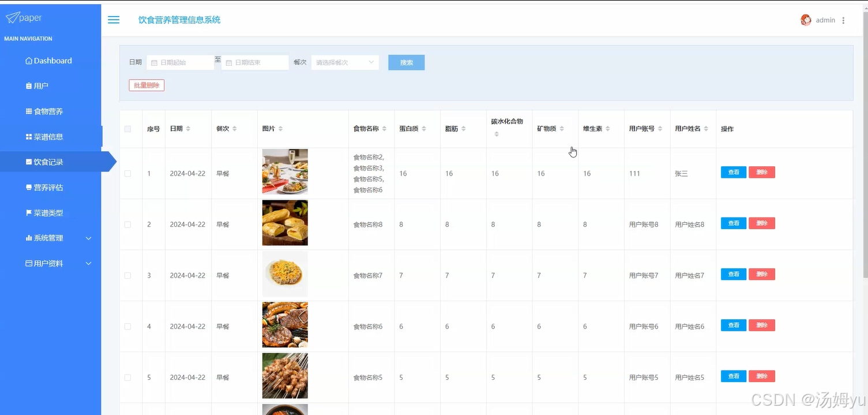Click the bar chart icon beside 系统管理
This screenshot has height=415, width=868.
click(29, 238)
